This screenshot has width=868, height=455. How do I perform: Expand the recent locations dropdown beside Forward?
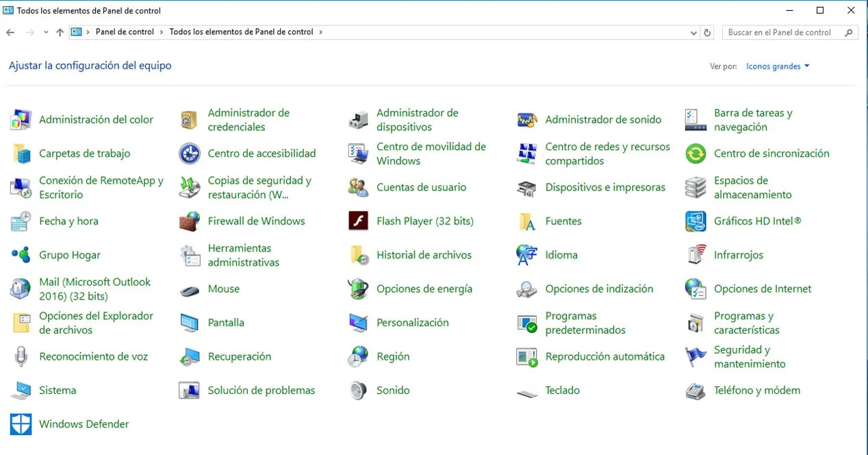(46, 32)
